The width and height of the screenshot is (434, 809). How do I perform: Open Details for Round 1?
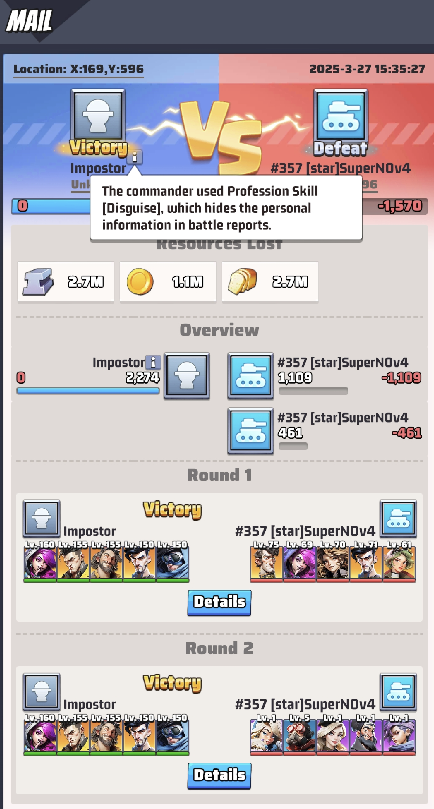pyautogui.click(x=219, y=602)
